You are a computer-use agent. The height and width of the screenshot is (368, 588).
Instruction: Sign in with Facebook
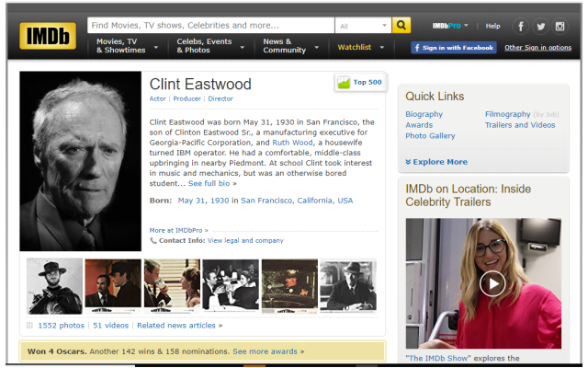click(454, 48)
